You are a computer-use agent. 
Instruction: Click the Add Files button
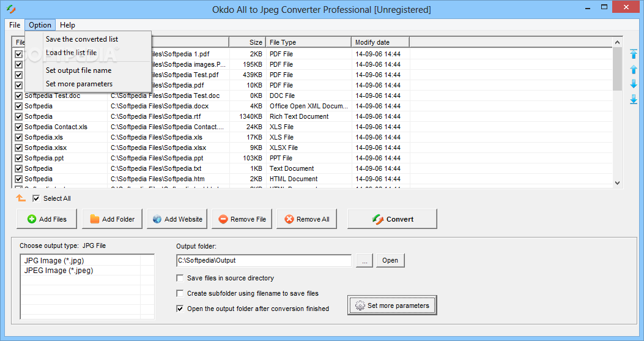tap(47, 219)
